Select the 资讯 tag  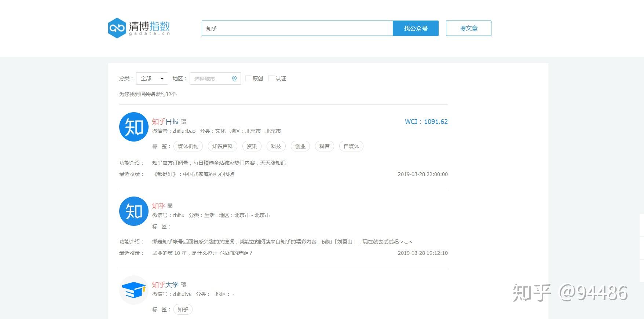tap(252, 146)
